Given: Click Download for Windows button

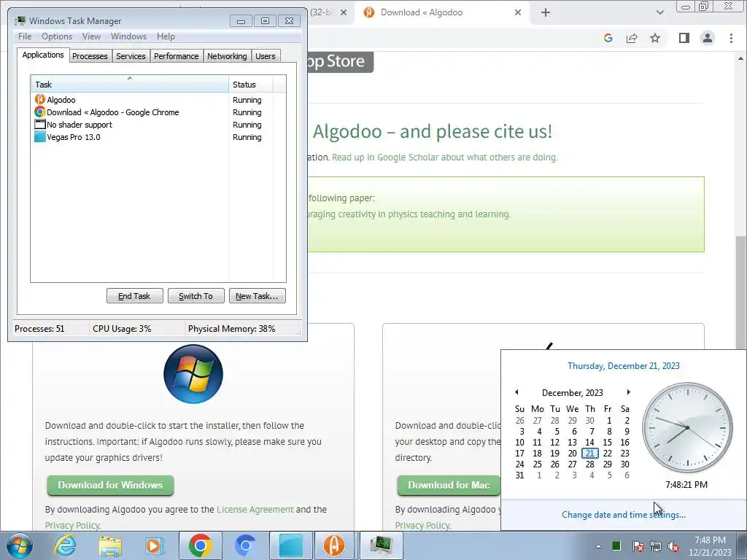Looking at the screenshot, I should pyautogui.click(x=110, y=485).
